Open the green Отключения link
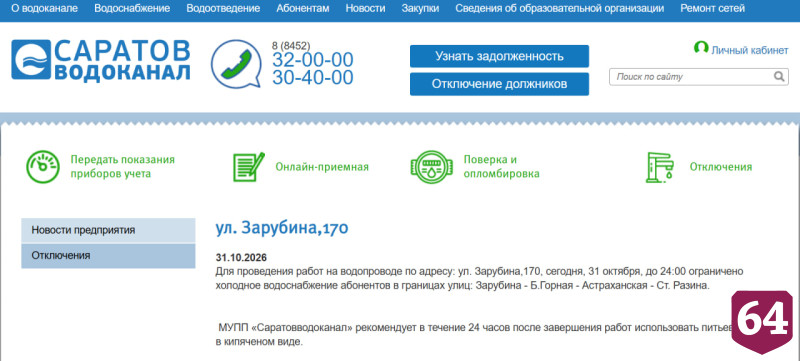Screen dimensions: 800x361 tap(720, 167)
